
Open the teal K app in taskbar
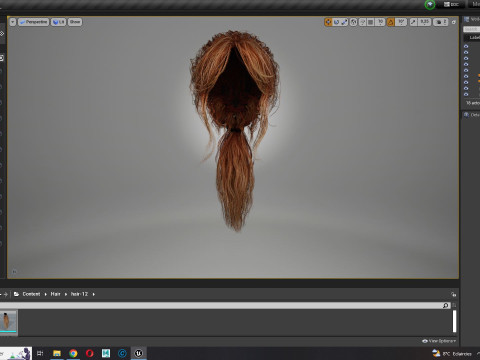[106, 353]
